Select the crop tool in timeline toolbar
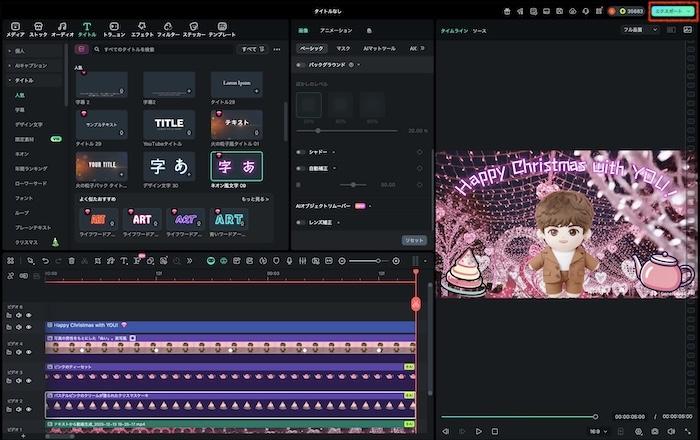 tap(98, 261)
